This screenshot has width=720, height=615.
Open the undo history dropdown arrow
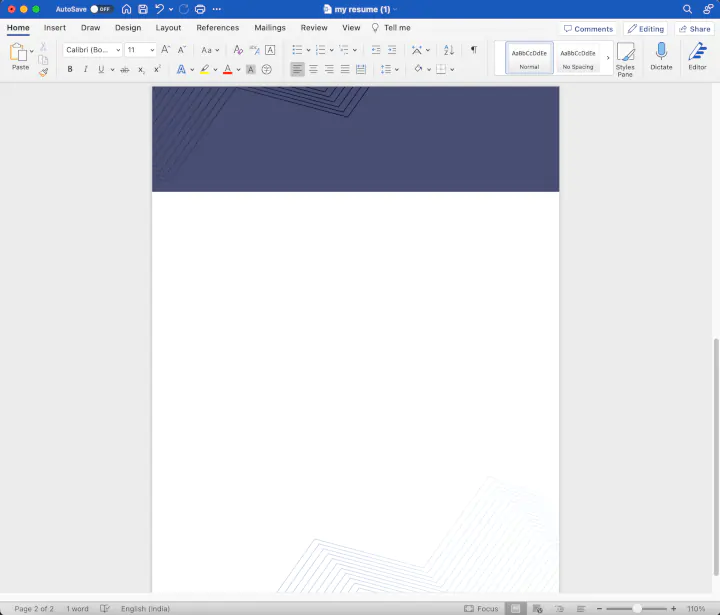pyautogui.click(x=171, y=9)
